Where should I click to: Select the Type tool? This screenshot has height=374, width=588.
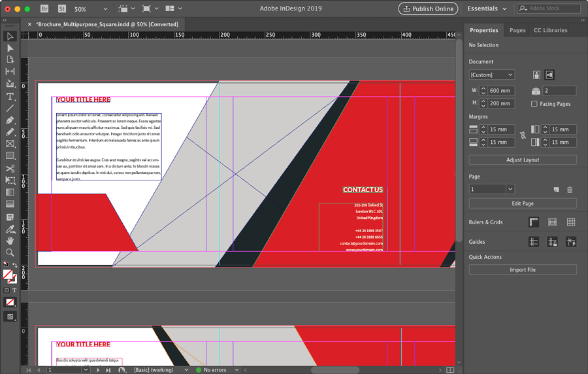[x=10, y=96]
